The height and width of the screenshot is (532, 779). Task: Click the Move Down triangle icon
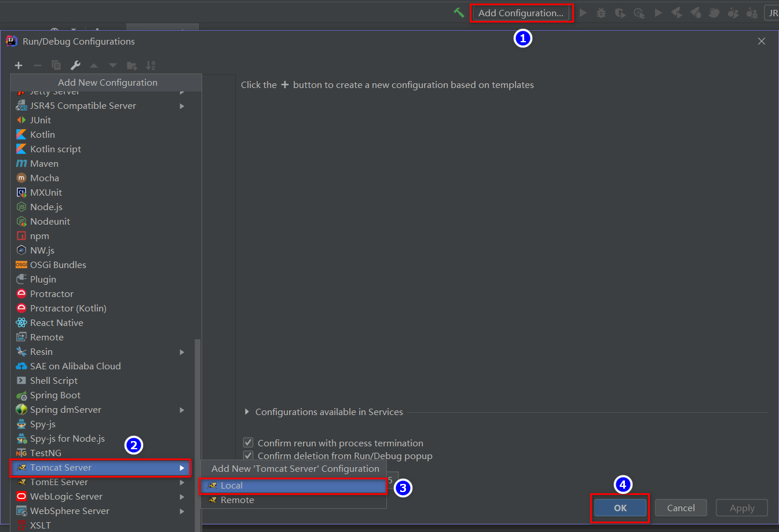[113, 65]
